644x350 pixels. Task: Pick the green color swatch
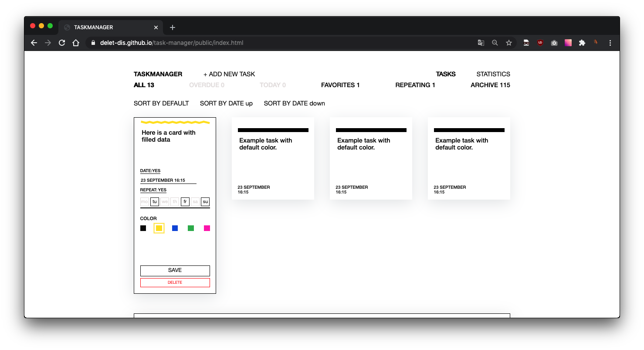click(191, 228)
